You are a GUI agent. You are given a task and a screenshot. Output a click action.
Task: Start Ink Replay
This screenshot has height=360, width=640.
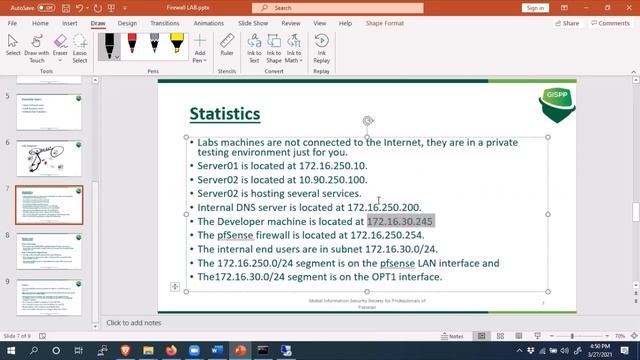click(321, 49)
